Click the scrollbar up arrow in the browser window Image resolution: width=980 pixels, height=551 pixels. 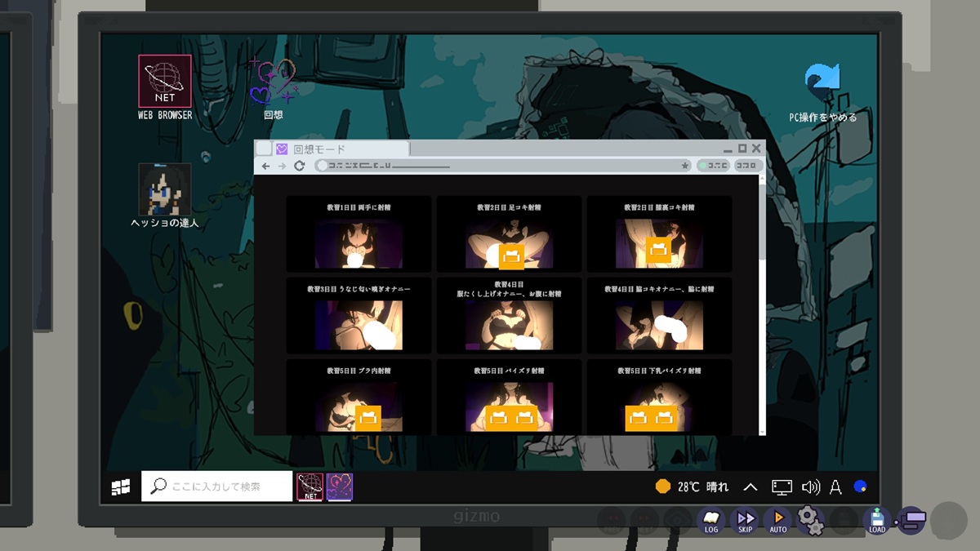[x=762, y=179]
